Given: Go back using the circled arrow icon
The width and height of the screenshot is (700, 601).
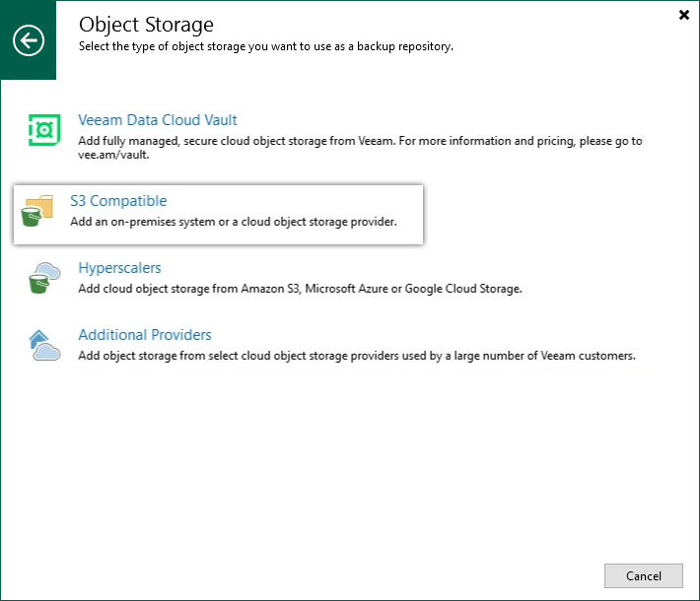Looking at the screenshot, I should (29, 40).
